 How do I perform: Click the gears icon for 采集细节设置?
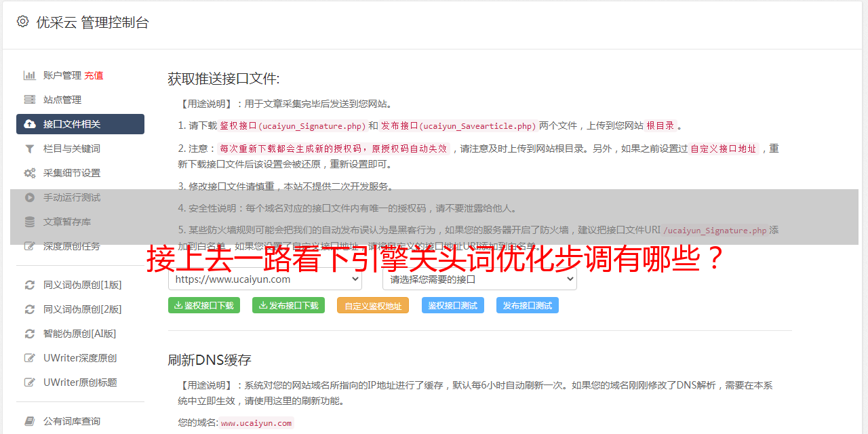(x=30, y=173)
